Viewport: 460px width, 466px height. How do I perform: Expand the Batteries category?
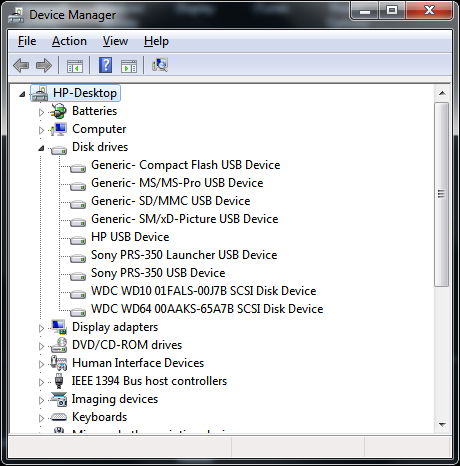tap(41, 112)
